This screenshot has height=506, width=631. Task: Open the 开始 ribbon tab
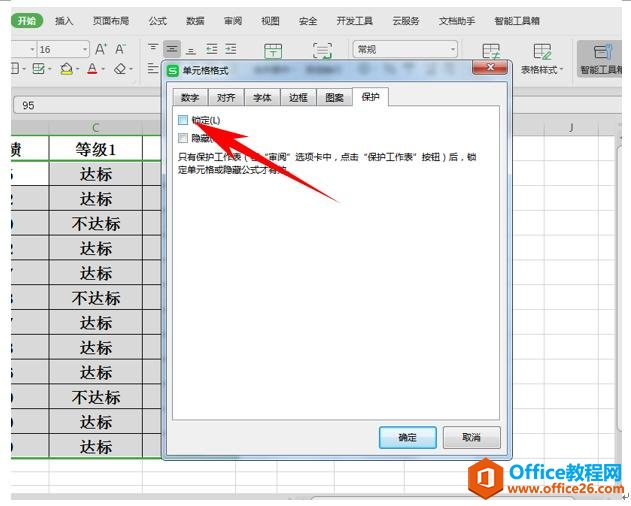pyautogui.click(x=27, y=21)
